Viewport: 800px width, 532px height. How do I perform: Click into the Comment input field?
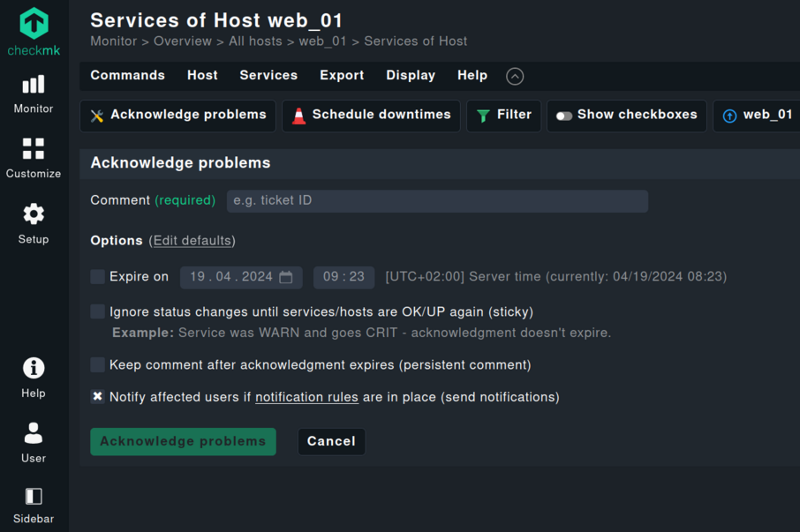(437, 201)
